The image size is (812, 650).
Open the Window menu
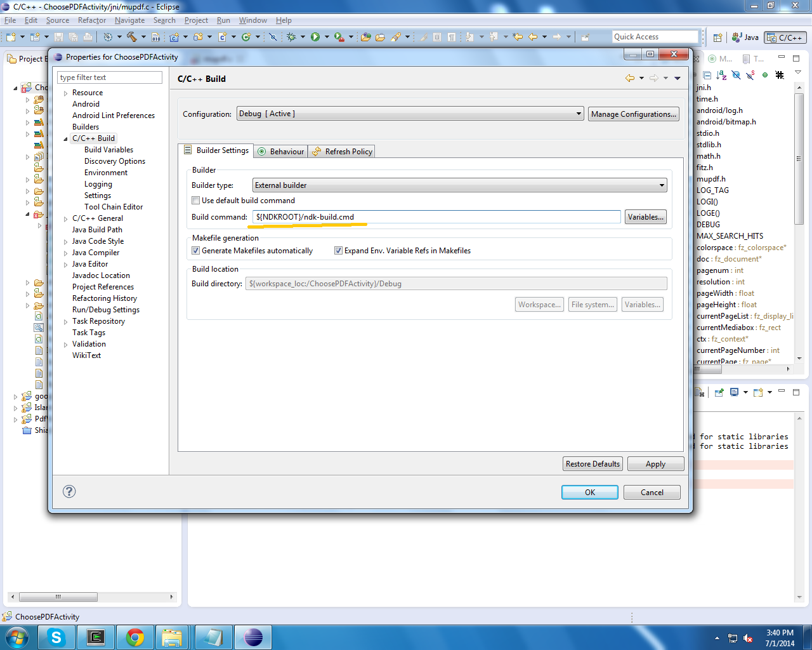point(253,20)
